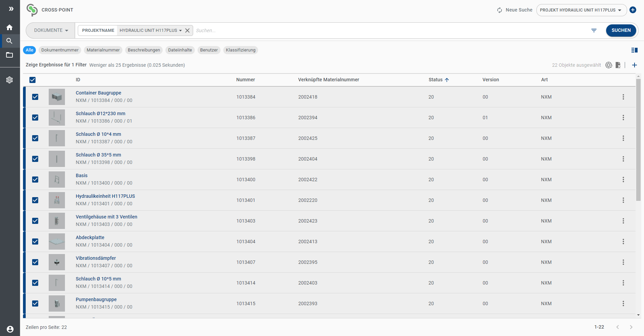Image resolution: width=644 pixels, height=336 pixels.
Task: Select the Dateiinhalte filter tab
Action: tap(180, 50)
